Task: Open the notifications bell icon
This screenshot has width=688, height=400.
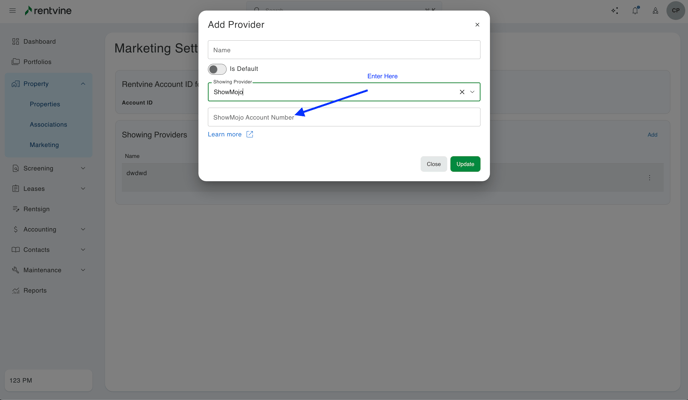Action: click(x=635, y=11)
